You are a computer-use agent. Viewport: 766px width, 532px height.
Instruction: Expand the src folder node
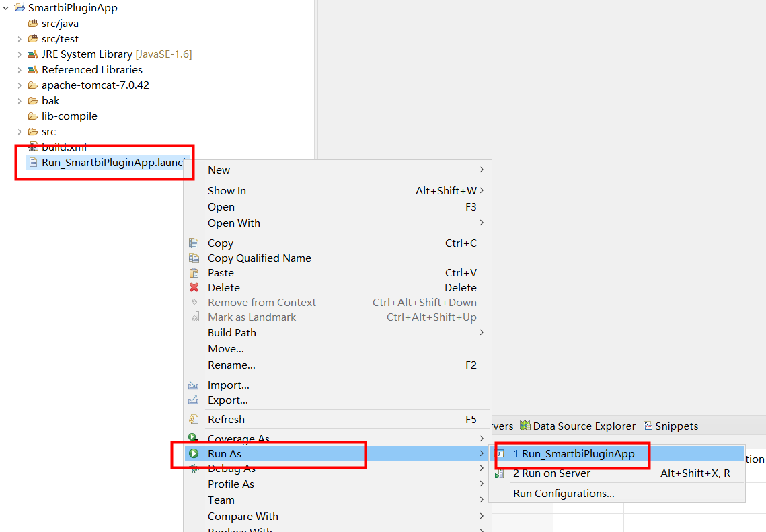pyautogui.click(x=19, y=132)
